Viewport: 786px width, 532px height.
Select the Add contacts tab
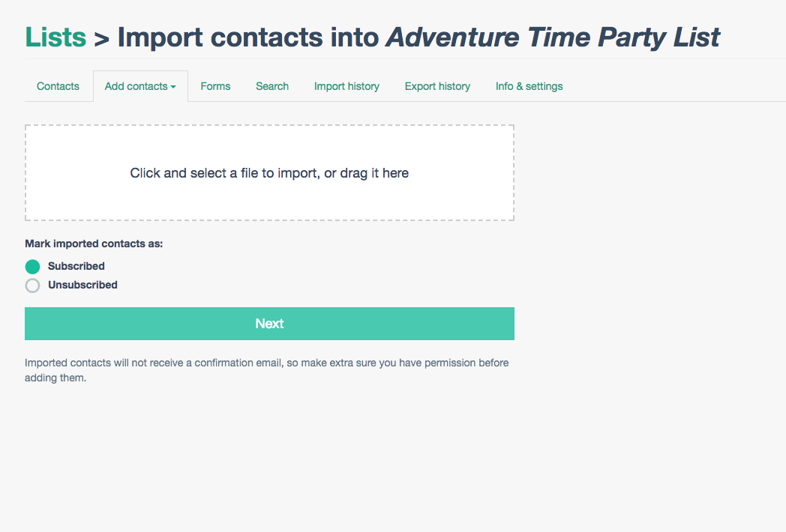(x=136, y=86)
